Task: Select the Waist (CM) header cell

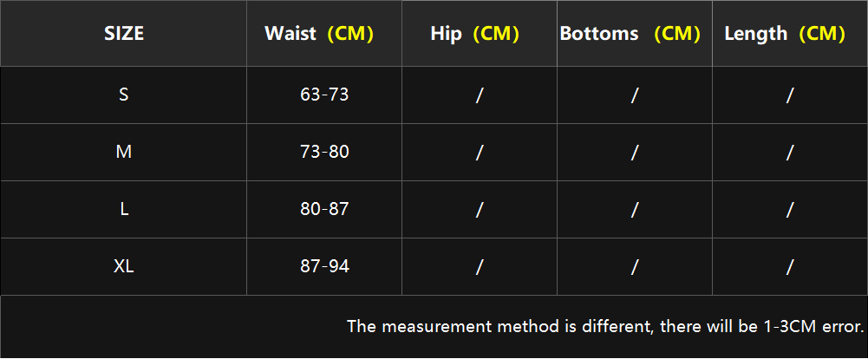Action: [x=324, y=34]
